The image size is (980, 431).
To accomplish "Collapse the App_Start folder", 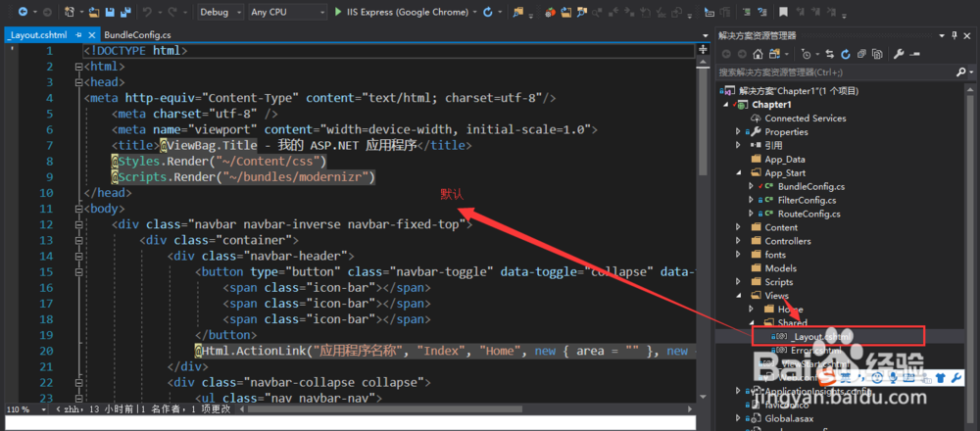I will (739, 173).
